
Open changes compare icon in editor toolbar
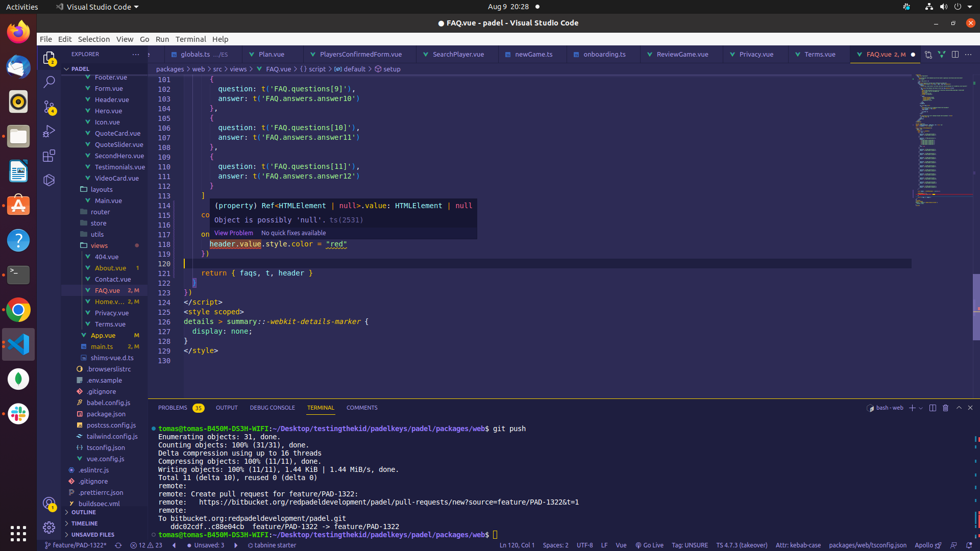click(928, 54)
